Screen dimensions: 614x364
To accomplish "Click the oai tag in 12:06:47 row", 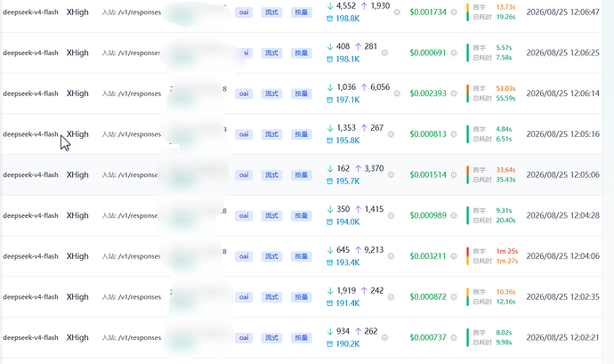I will pyautogui.click(x=244, y=12).
